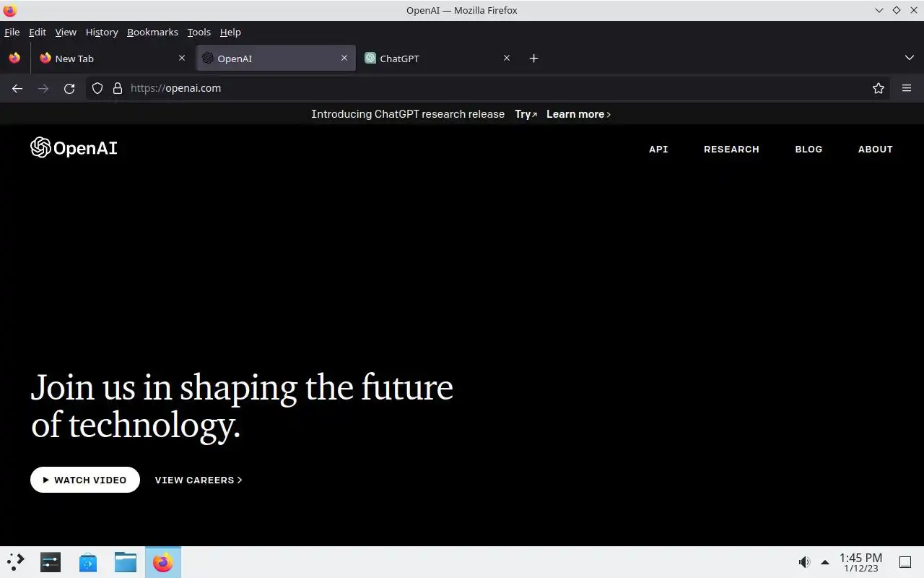Open the Tools menu
Image resolution: width=924 pixels, height=578 pixels.
tap(199, 32)
